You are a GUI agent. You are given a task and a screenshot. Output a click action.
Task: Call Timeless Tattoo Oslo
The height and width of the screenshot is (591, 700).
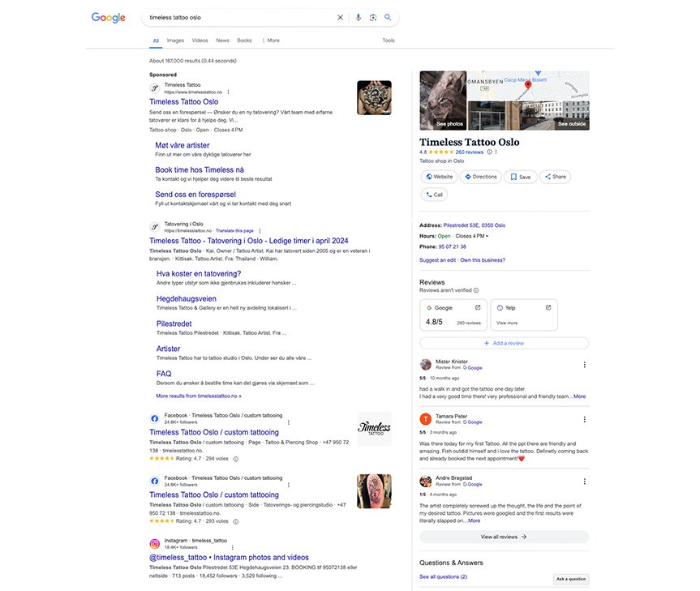tap(434, 195)
